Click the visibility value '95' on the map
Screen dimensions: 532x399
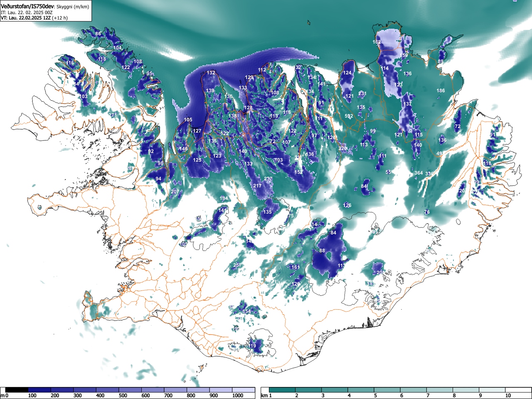[x=149, y=74]
